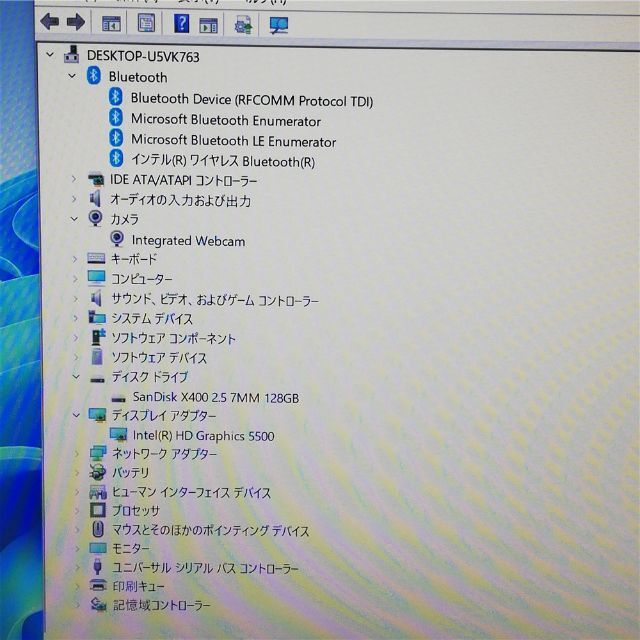
Task: Collapse the Bluetooth category chevron
Action: pos(72,76)
